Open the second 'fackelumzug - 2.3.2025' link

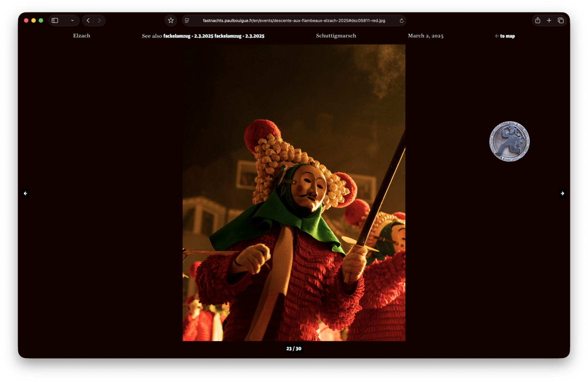coord(239,36)
